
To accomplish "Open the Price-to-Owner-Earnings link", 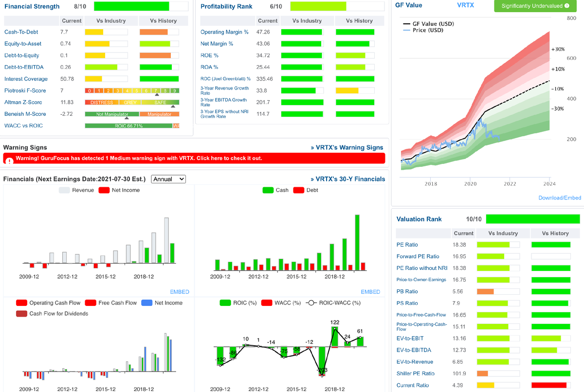I will pos(421,280).
